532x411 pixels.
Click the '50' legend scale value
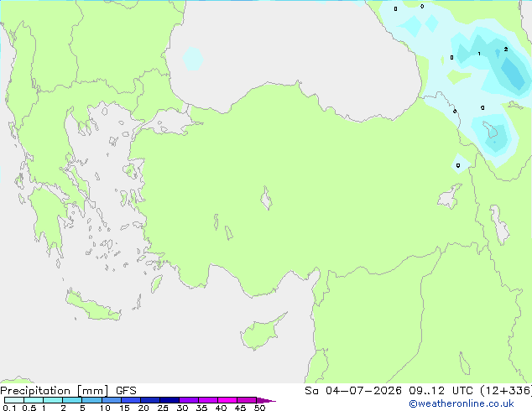pos(260,408)
